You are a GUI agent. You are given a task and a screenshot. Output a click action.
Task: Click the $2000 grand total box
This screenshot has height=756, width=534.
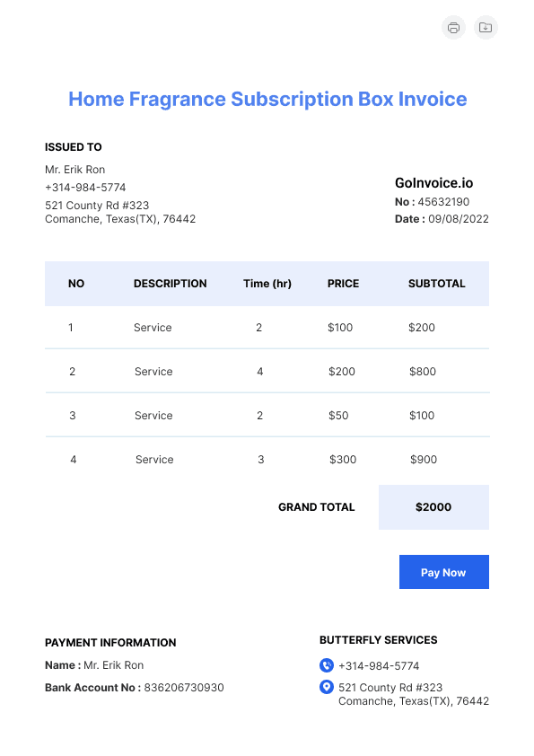pos(433,507)
